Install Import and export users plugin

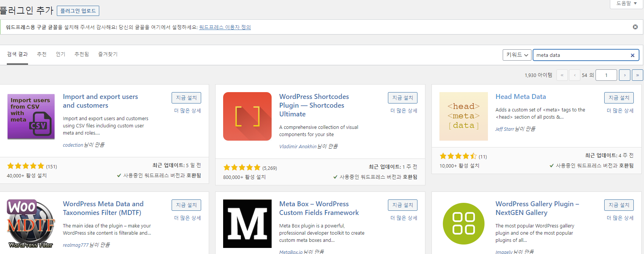point(186,98)
